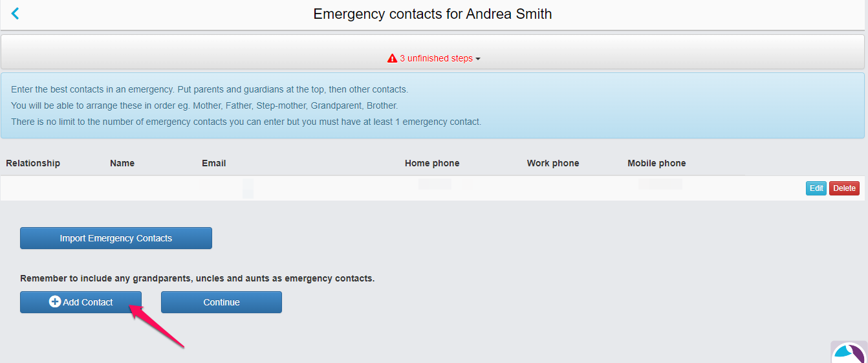Edit the listed emergency contact
Viewport: 868px width, 363px height.
point(816,188)
